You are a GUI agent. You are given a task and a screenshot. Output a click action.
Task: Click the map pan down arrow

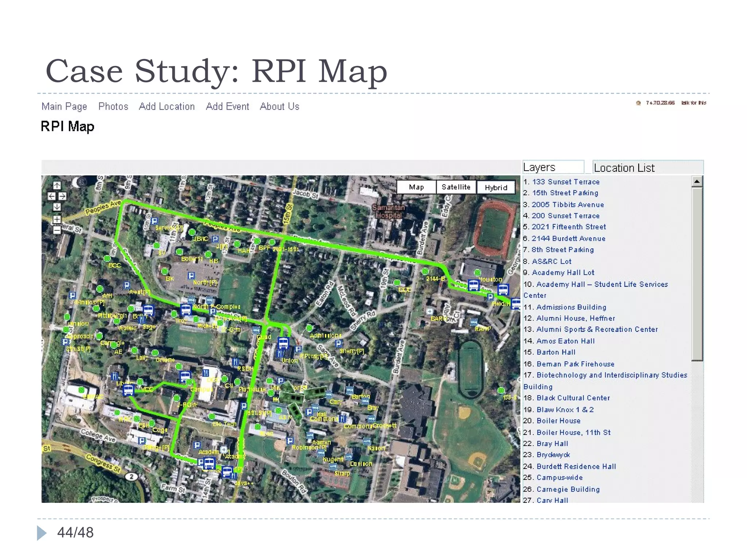click(57, 207)
